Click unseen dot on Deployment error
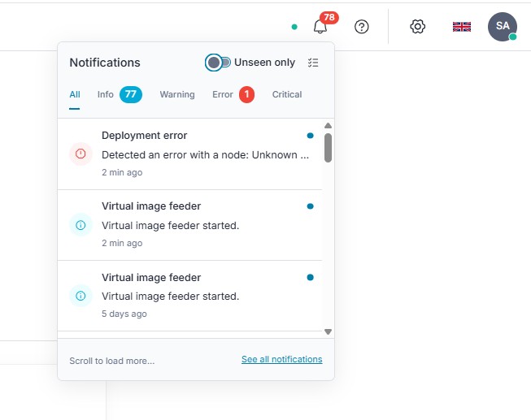This screenshot has height=420, width=531. point(310,136)
